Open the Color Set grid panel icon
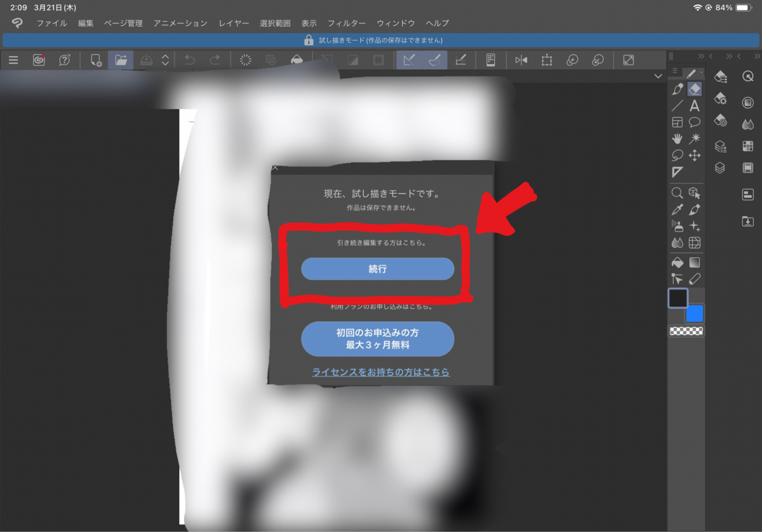Viewport: 762px width, 532px height. pos(747,146)
